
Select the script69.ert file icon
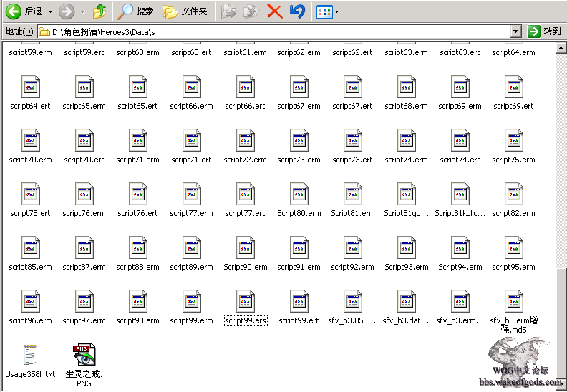coord(513,87)
